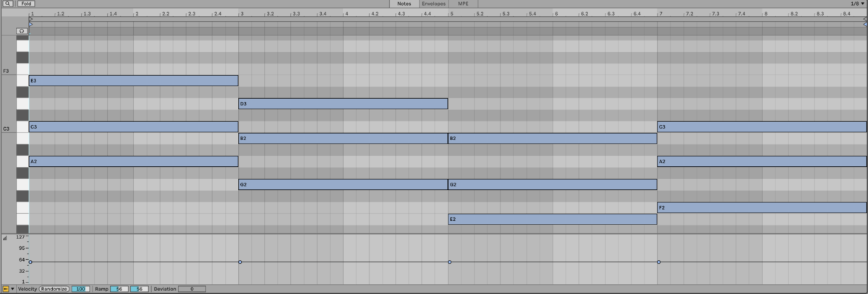Viewport: 868px width, 294px height.
Task: Select the C3 note at bar 1
Action: 133,127
